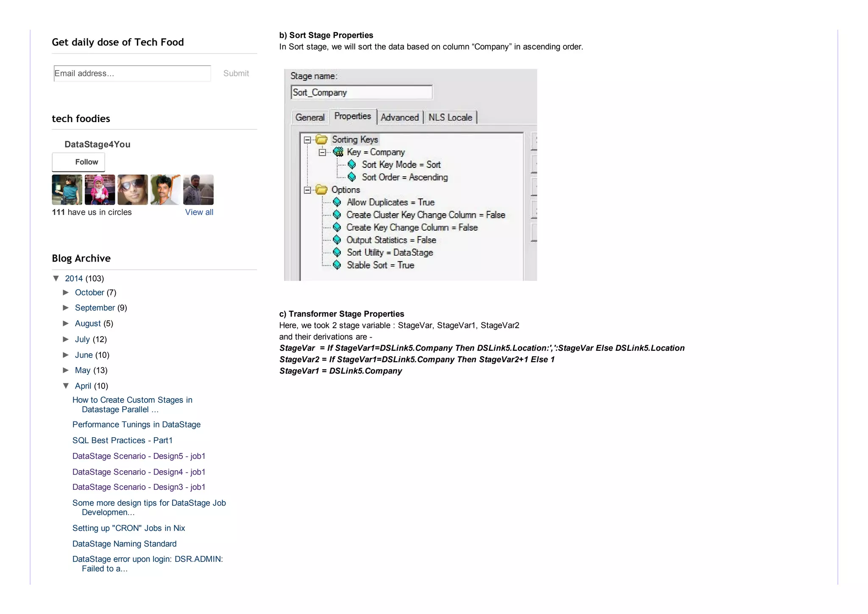This screenshot has height=614, width=868.
Task: Click the first follower profile thumbnail
Action: tap(67, 190)
